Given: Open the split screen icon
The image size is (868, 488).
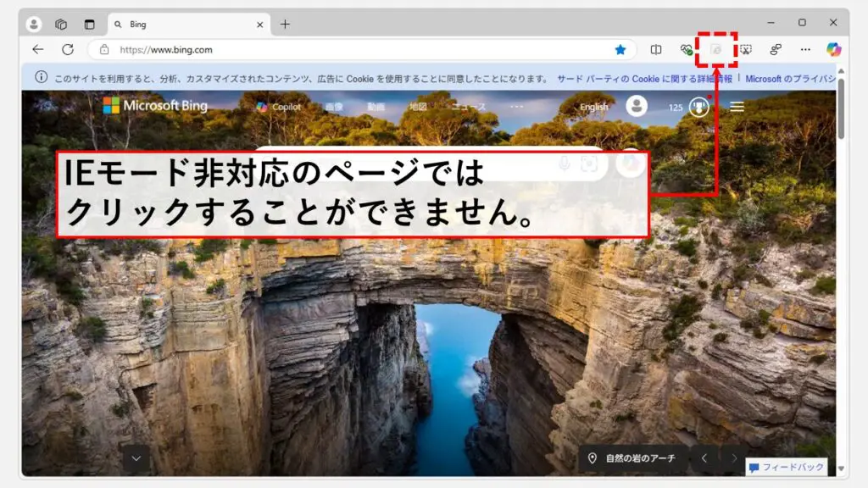Looking at the screenshot, I should pyautogui.click(x=656, y=50).
